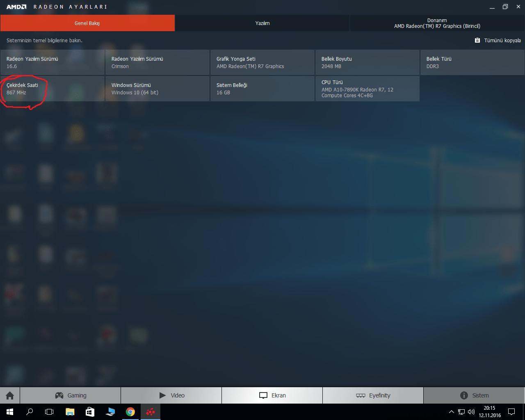This screenshot has width=525, height=420.
Task: Click the AMD logo in the title bar
Action: click(16, 7)
